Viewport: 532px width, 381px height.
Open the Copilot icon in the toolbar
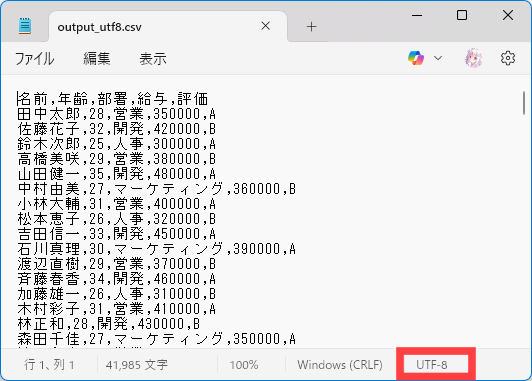click(x=416, y=58)
